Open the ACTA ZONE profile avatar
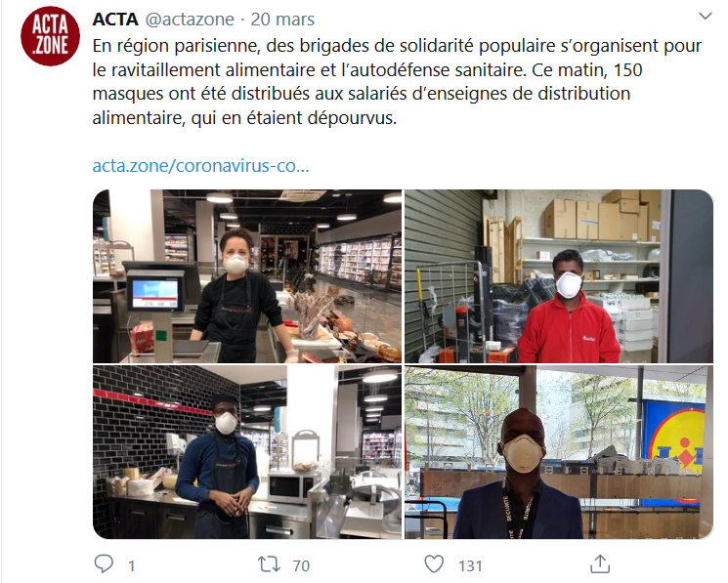728x583 pixels. (x=50, y=36)
